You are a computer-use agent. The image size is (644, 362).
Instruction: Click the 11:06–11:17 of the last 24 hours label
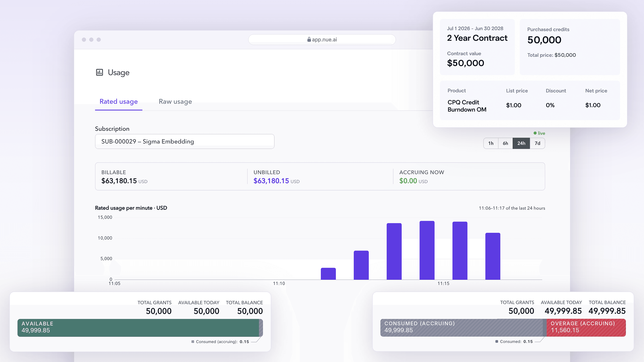coord(512,208)
